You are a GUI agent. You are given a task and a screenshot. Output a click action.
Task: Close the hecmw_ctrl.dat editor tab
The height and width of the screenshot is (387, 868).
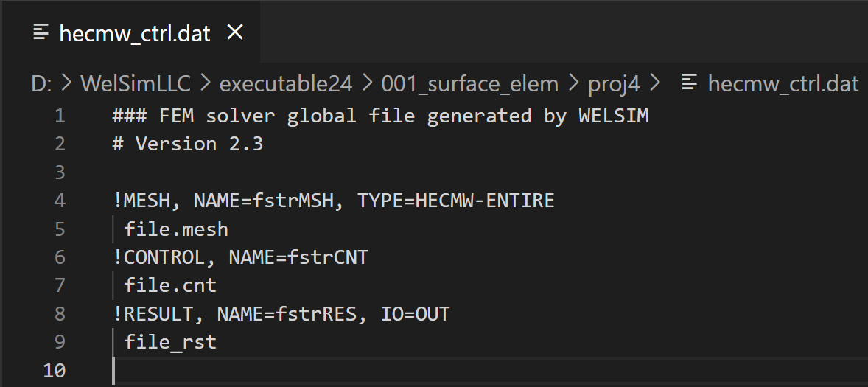coord(235,32)
